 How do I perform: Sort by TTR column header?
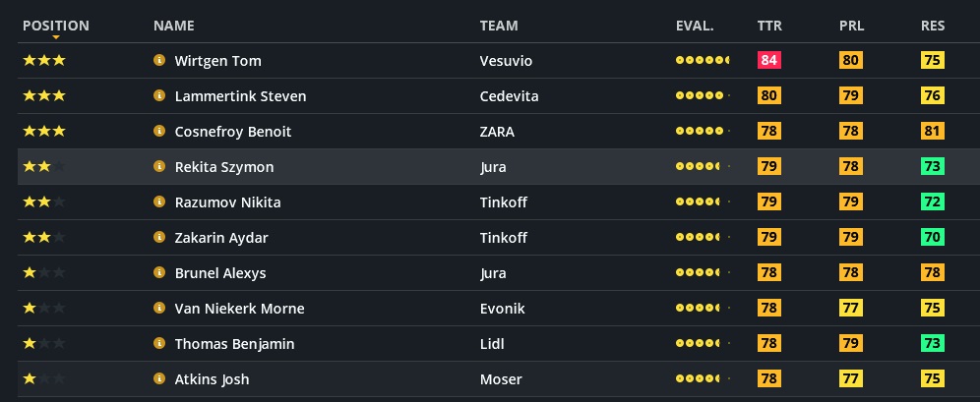pyautogui.click(x=769, y=26)
